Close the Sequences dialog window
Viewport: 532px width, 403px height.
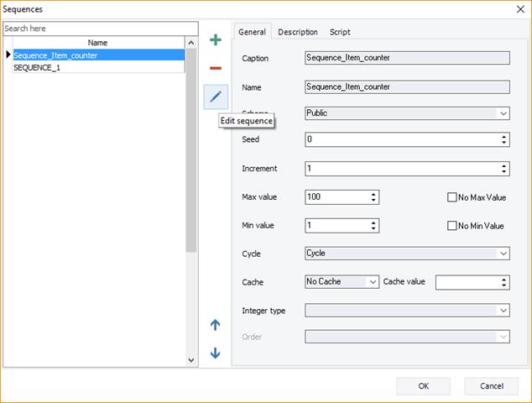click(x=520, y=9)
